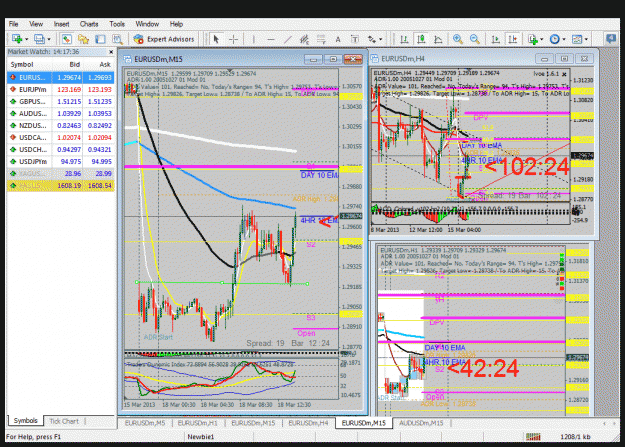625x447 pixels.
Task: Click the connection status bars icon
Action: (533, 437)
